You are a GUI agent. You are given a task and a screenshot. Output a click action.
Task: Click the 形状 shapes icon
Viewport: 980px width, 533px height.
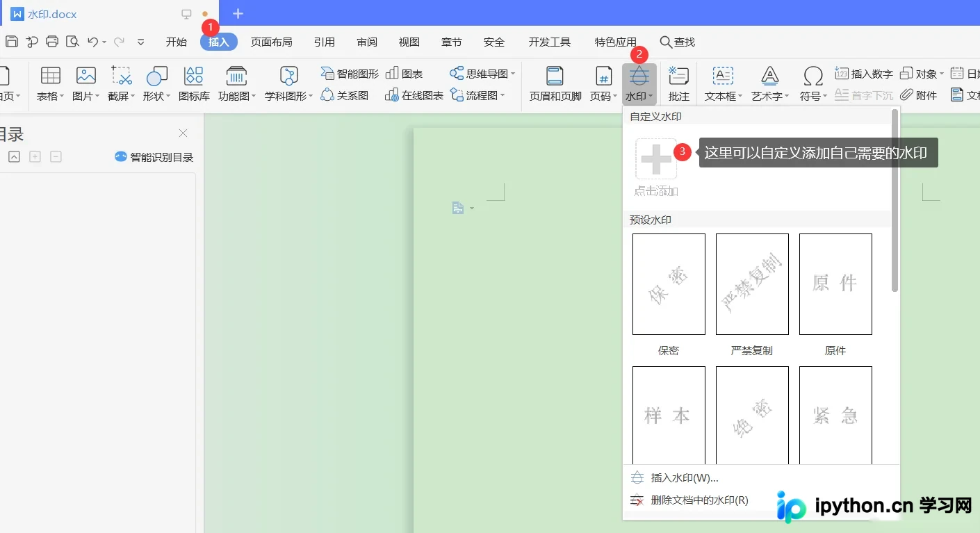[x=157, y=76]
